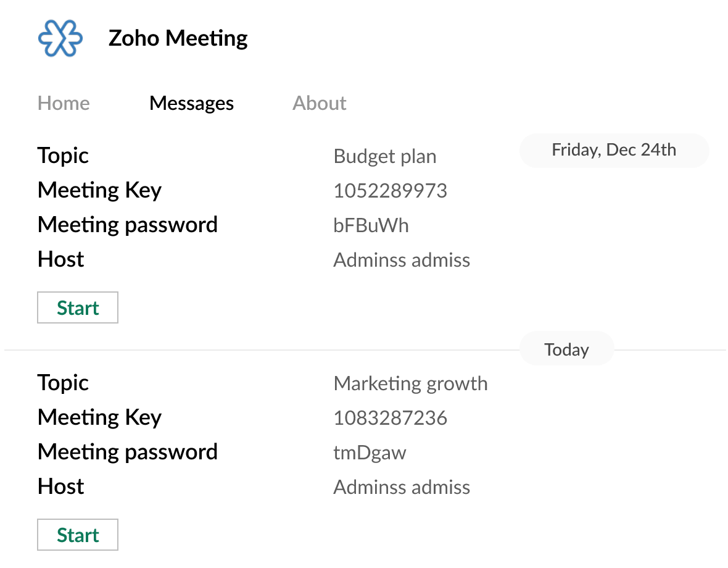The image size is (728, 568).
Task: Click the Topic label in the first meeting
Action: [x=62, y=156]
